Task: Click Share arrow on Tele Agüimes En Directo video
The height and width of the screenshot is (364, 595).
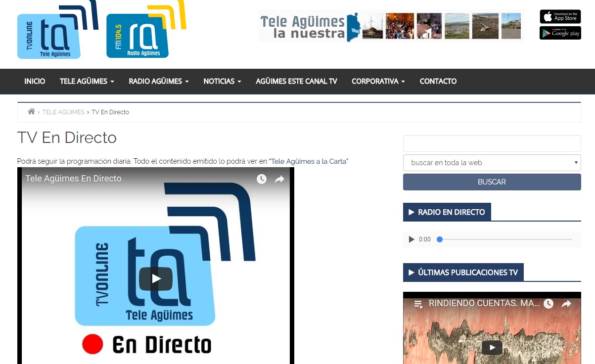Action: 279,179
